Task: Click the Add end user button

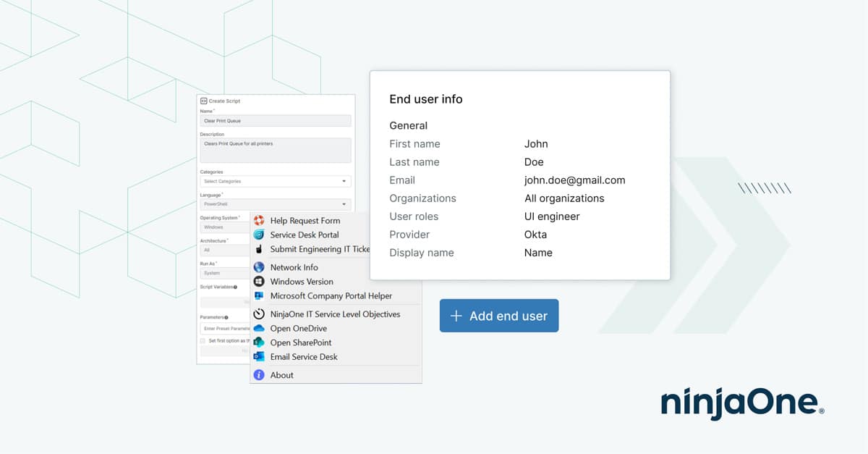Action: click(498, 316)
